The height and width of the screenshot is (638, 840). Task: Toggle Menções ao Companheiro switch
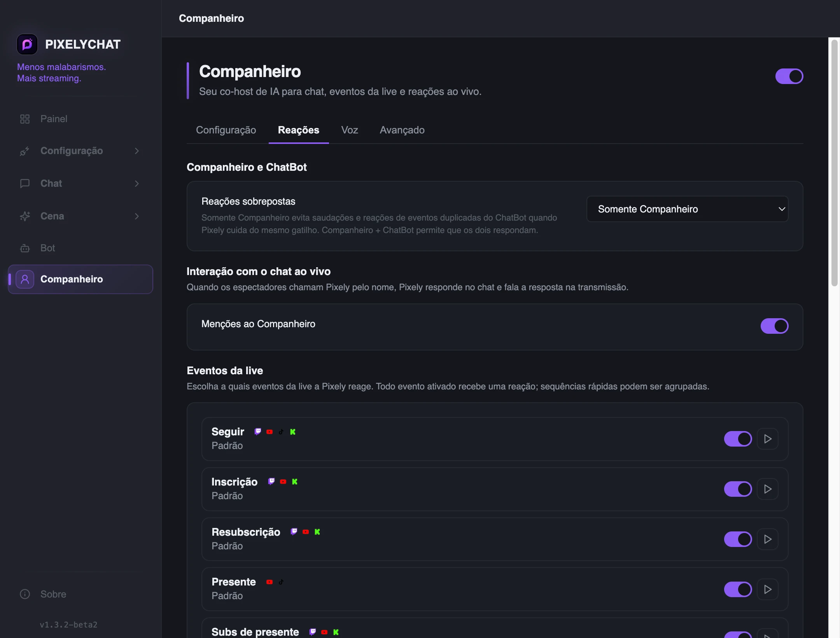tap(774, 326)
